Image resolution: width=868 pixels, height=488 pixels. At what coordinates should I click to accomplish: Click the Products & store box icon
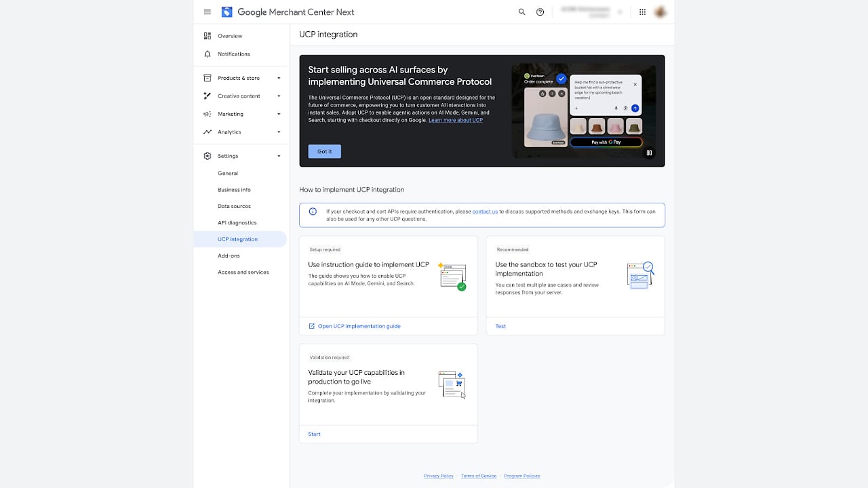208,78
